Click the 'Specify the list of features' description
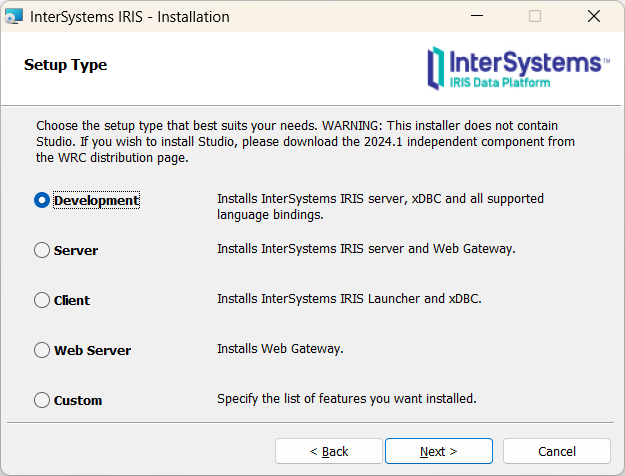This screenshot has height=476, width=625. click(x=346, y=399)
